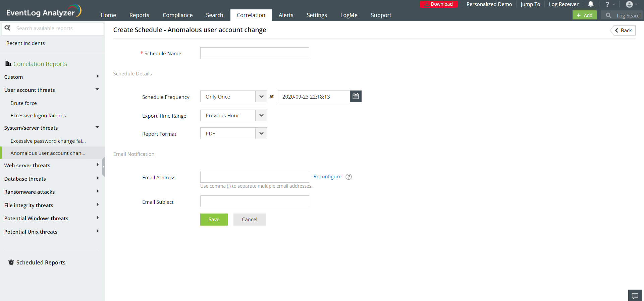Viewport: 644px width, 301px height.
Task: Open the Personalized Demo link
Action: pyautogui.click(x=489, y=4)
